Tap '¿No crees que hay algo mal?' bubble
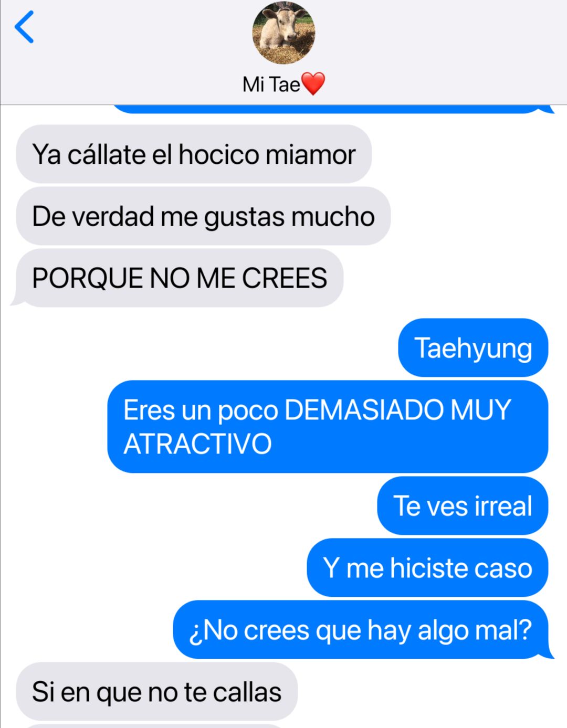The height and width of the screenshot is (728, 567). (362, 630)
